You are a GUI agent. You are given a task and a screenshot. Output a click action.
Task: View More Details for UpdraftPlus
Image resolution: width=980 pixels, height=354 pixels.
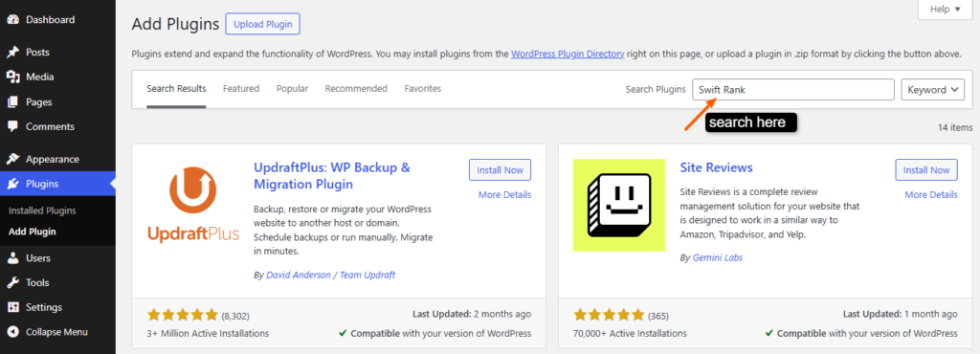tap(505, 195)
